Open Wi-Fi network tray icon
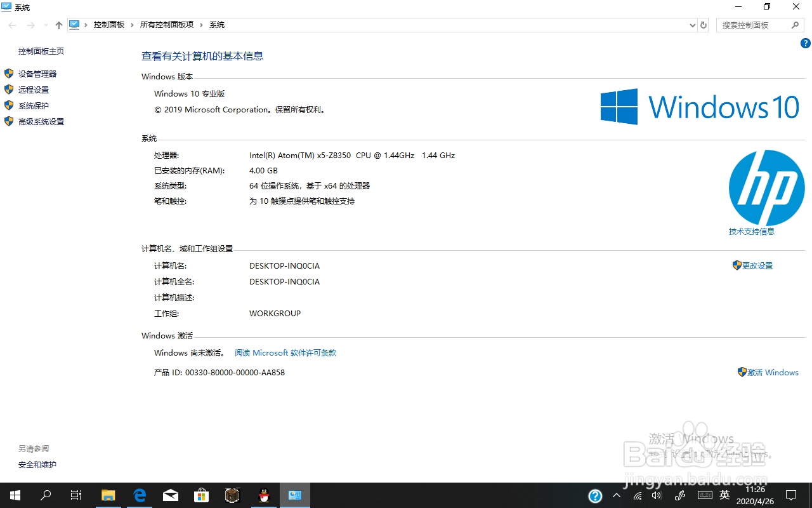 tap(638, 495)
